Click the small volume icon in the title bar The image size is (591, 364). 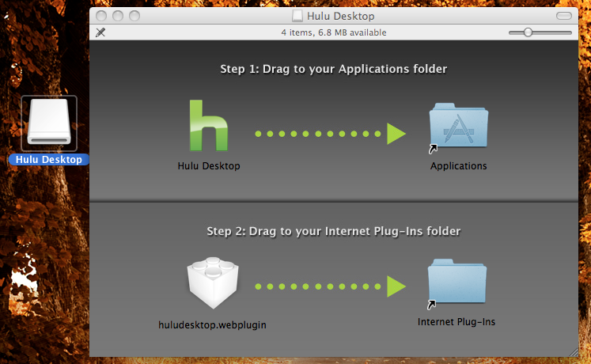click(297, 16)
